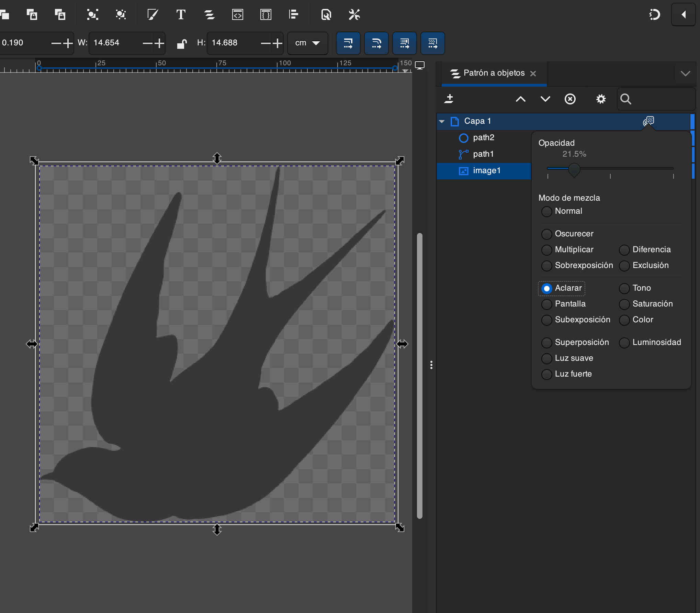
Task: Click the group objects icon
Action: coord(92,14)
